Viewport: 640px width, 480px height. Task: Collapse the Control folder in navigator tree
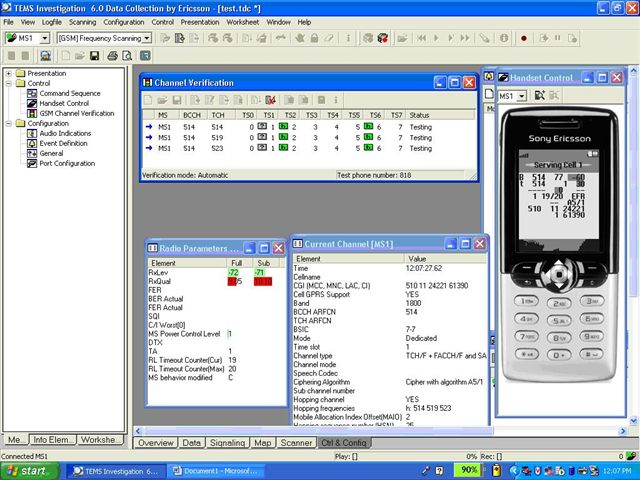tap(9, 83)
